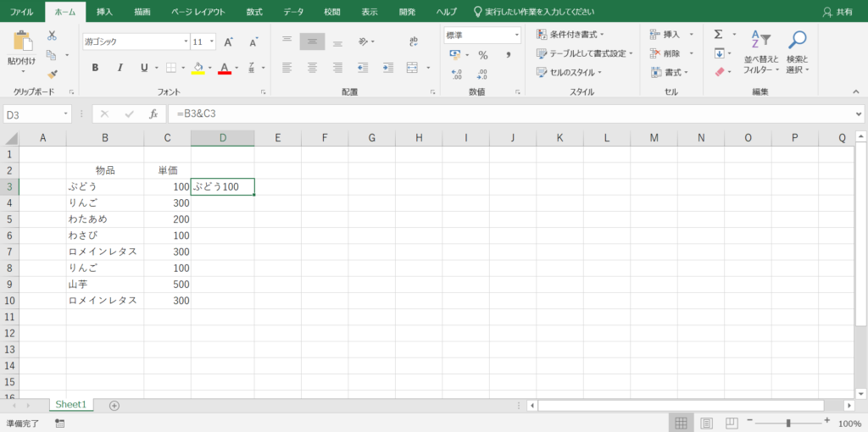
Task: Select the format painter brush icon
Action: point(52,75)
